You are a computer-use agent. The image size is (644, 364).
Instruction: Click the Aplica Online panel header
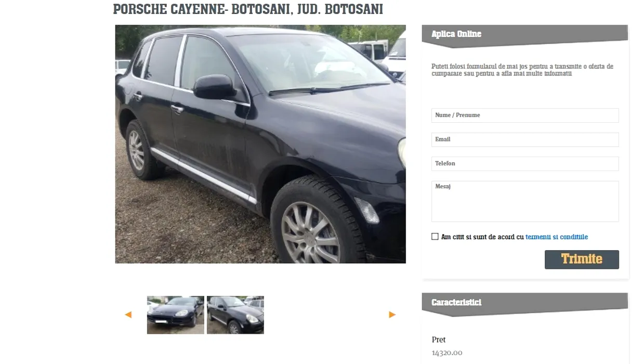(525, 35)
